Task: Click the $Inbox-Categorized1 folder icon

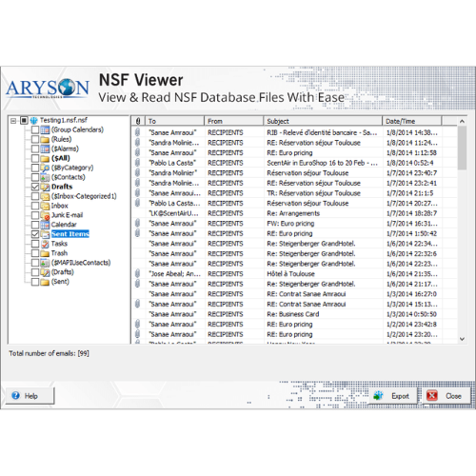Action: tap(45, 196)
